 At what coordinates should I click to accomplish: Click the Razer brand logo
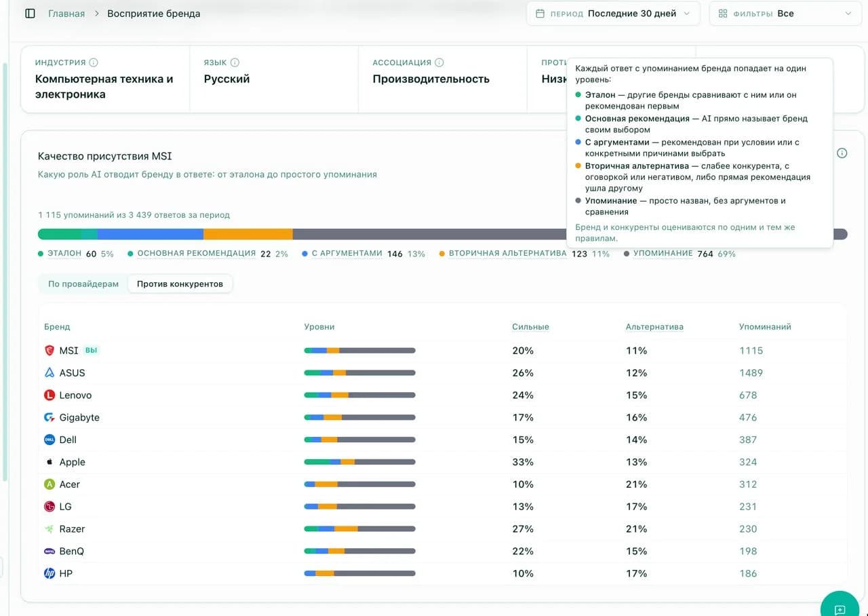tap(50, 529)
